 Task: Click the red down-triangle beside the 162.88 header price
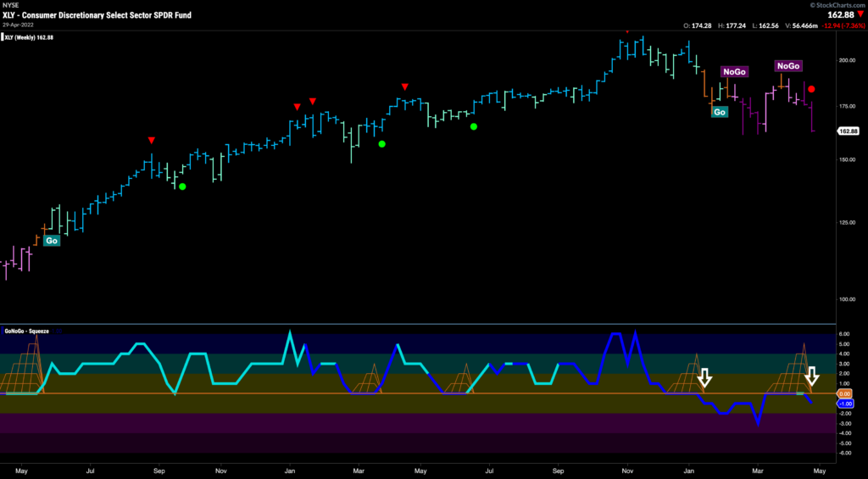pyautogui.click(x=860, y=15)
